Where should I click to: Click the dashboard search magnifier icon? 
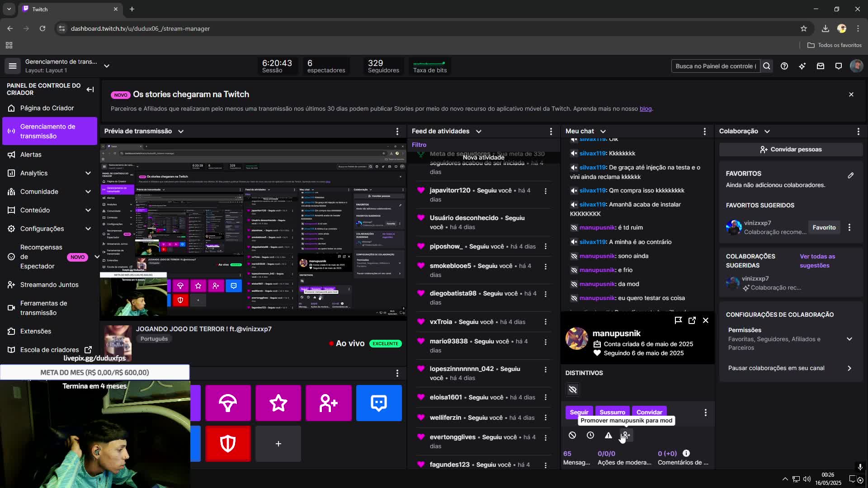767,66
